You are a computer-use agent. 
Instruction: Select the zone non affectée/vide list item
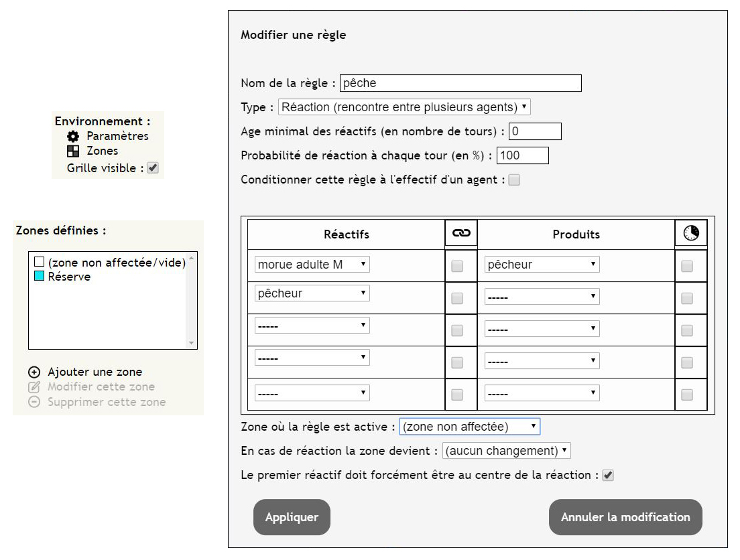(x=110, y=263)
